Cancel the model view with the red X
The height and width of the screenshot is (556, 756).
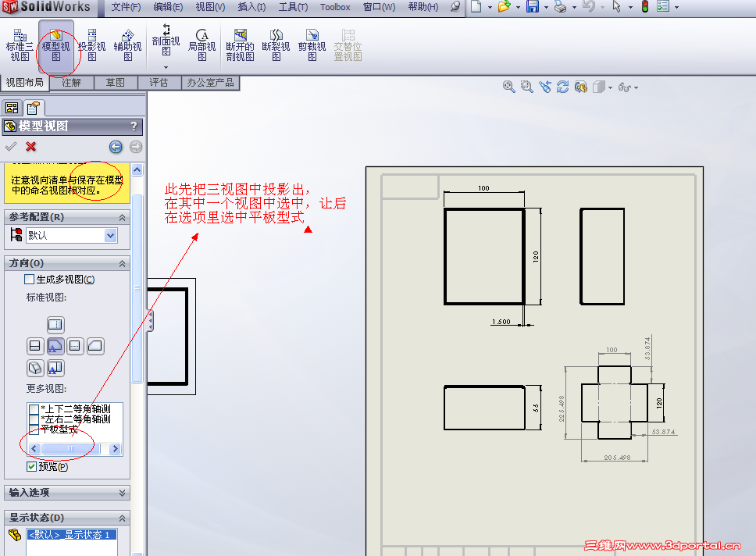pyautogui.click(x=31, y=147)
